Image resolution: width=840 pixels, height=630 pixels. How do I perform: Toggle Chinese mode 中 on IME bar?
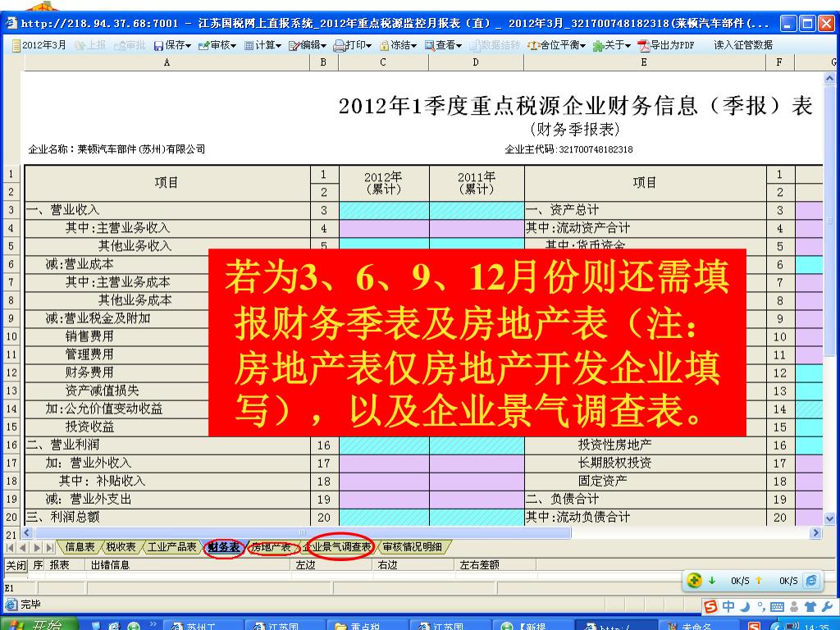[x=728, y=606]
